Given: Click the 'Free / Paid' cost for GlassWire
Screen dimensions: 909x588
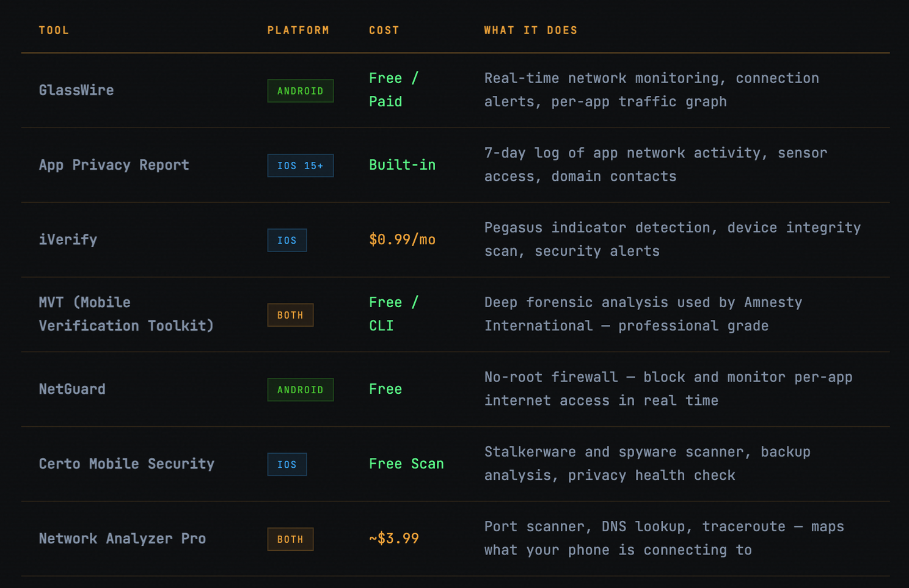Looking at the screenshot, I should coord(394,90).
